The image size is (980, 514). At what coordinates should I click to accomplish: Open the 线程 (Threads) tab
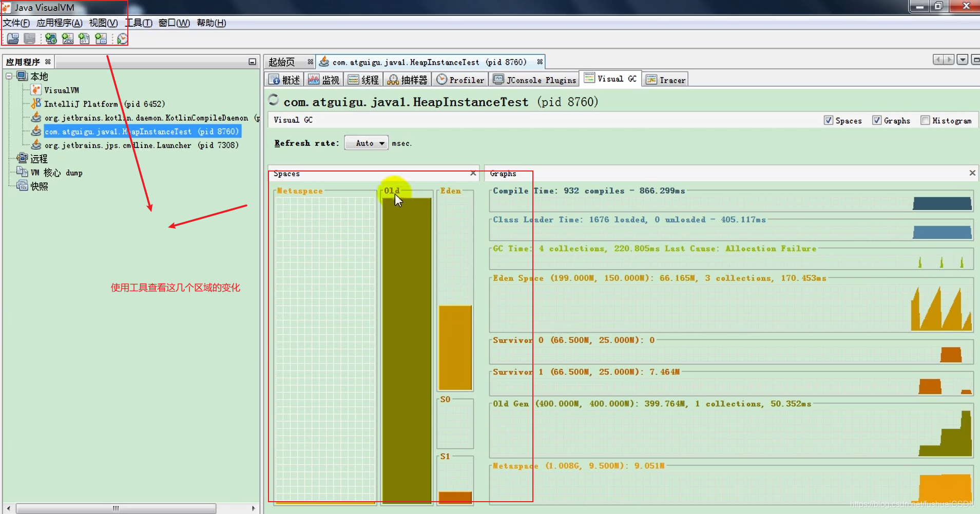click(x=363, y=80)
